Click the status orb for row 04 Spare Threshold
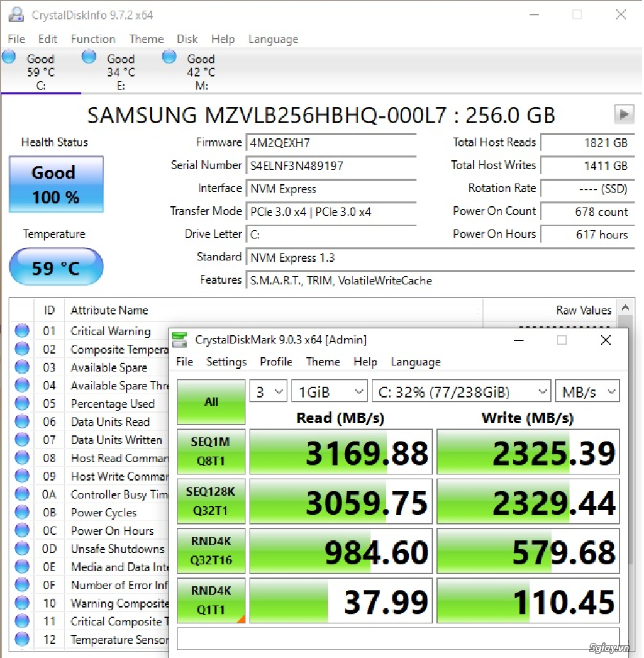This screenshot has width=644, height=658. point(22,385)
